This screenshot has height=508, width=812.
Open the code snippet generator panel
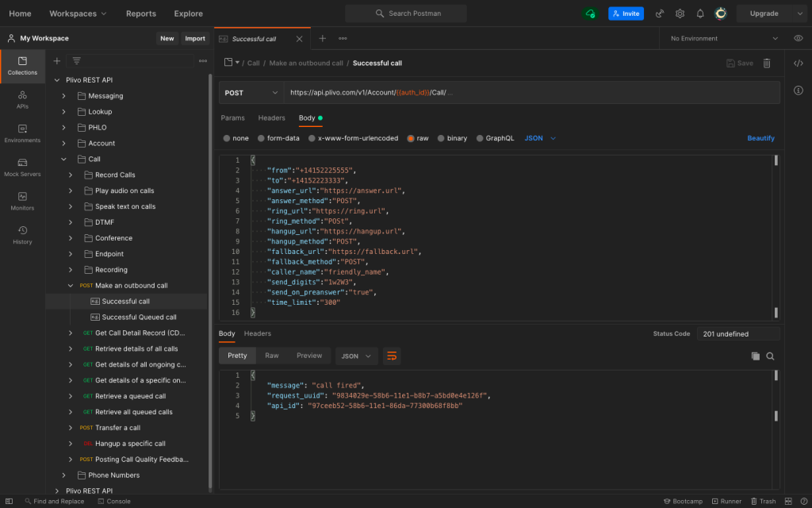tap(798, 63)
